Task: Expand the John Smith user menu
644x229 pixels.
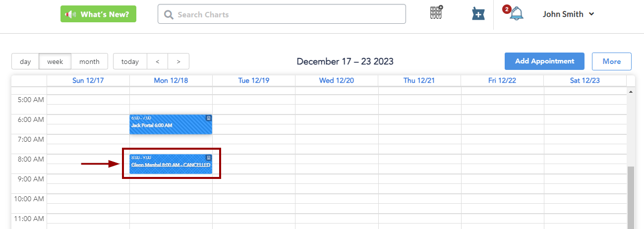Action: point(568,14)
